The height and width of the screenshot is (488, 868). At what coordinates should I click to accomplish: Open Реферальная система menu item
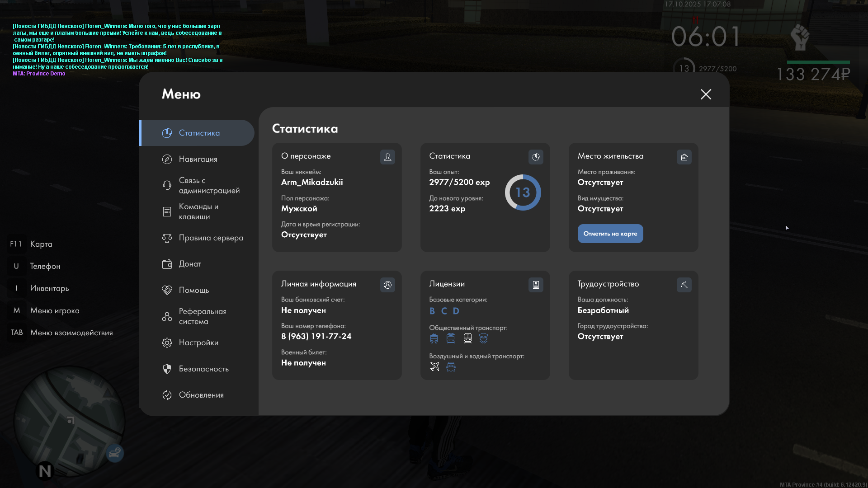(202, 316)
